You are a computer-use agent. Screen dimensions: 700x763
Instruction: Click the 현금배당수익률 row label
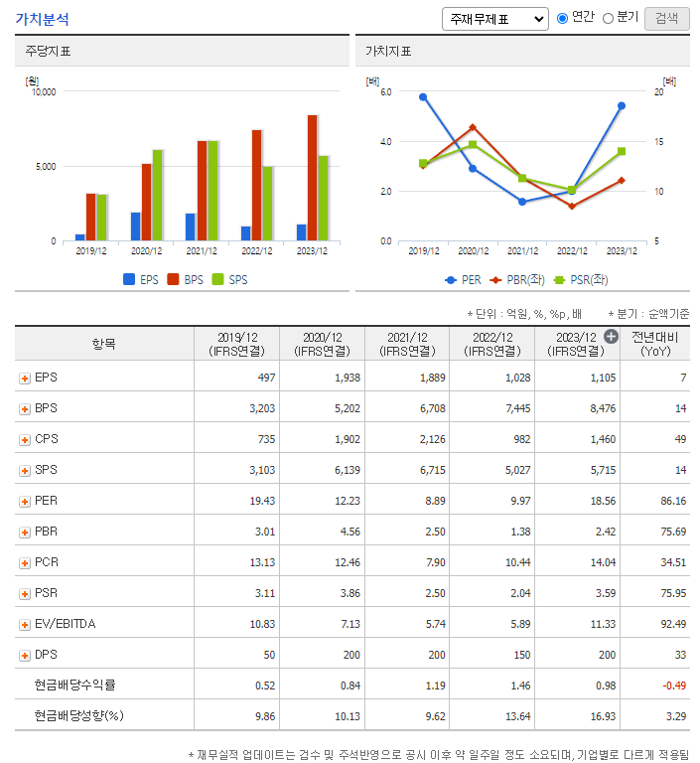[x=74, y=686]
